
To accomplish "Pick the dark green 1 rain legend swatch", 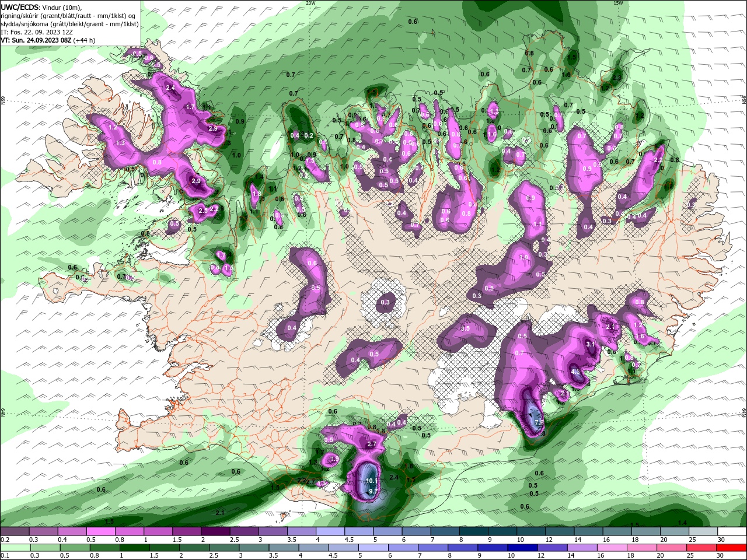I will [x=135, y=548].
